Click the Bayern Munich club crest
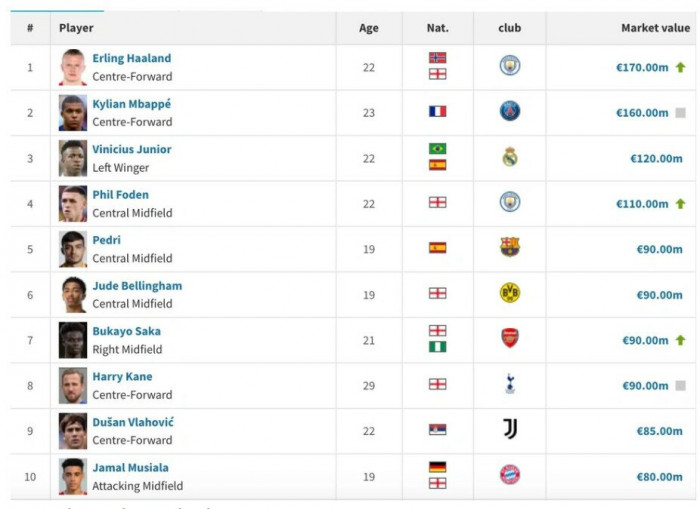This screenshot has height=509, width=700. pos(510,476)
